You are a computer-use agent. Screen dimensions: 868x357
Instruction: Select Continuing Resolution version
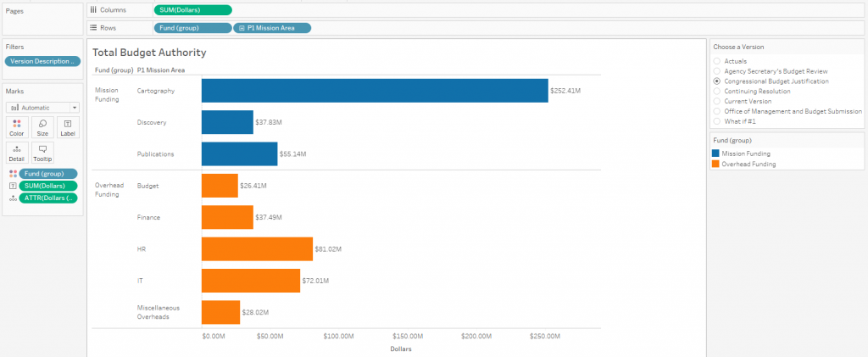click(x=717, y=92)
